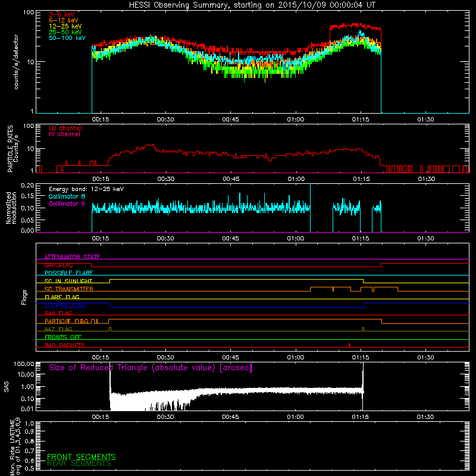Select the blue ECLIPSE_FLAG label

pyautogui.click(x=65, y=305)
